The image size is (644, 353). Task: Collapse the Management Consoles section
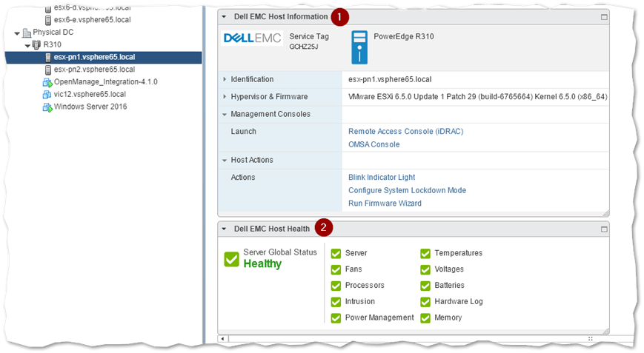pos(225,115)
